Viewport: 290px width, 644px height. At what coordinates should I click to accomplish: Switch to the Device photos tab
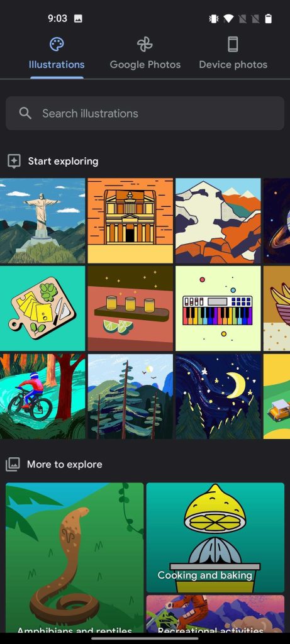click(x=233, y=53)
